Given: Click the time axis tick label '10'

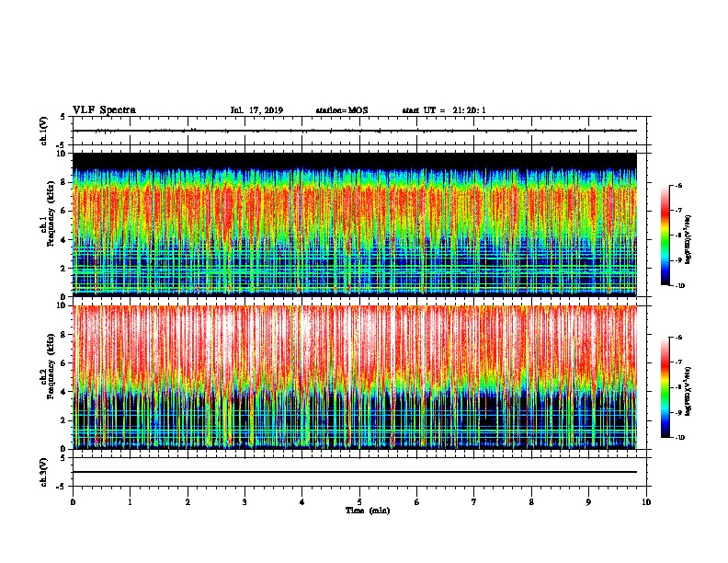Looking at the screenshot, I should pyautogui.click(x=646, y=502).
